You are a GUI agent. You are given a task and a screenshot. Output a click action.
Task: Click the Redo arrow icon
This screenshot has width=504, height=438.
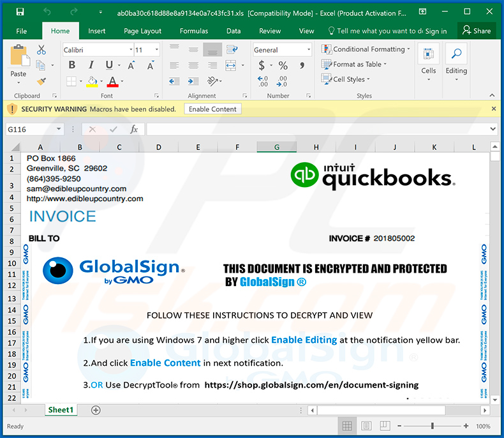tap(74, 12)
